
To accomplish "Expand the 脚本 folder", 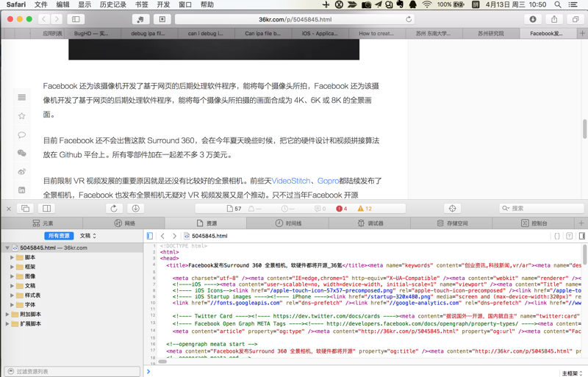I will [12, 257].
